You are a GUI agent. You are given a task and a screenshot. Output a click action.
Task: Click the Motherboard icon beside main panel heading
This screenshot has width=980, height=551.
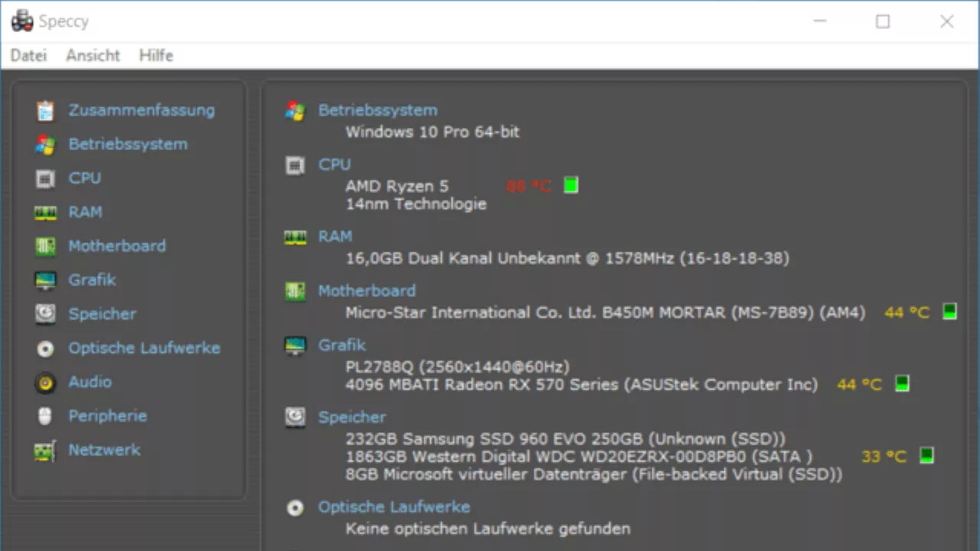coord(295,291)
